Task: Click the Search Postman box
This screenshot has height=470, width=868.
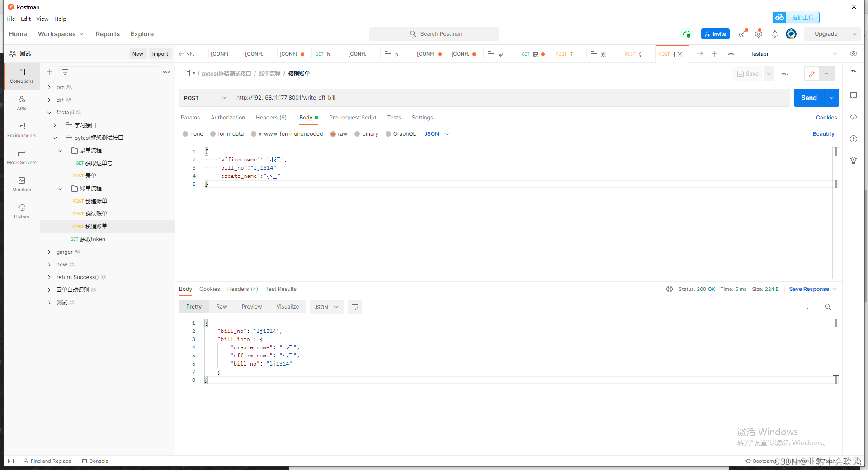Action: tap(434, 34)
